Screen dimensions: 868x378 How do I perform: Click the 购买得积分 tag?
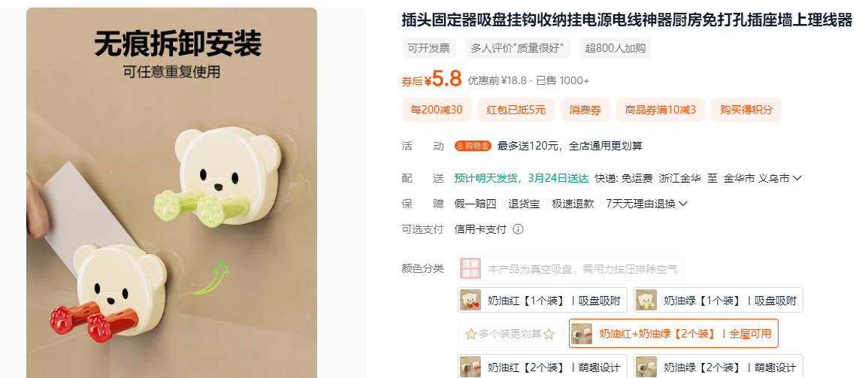pyautogui.click(x=746, y=110)
